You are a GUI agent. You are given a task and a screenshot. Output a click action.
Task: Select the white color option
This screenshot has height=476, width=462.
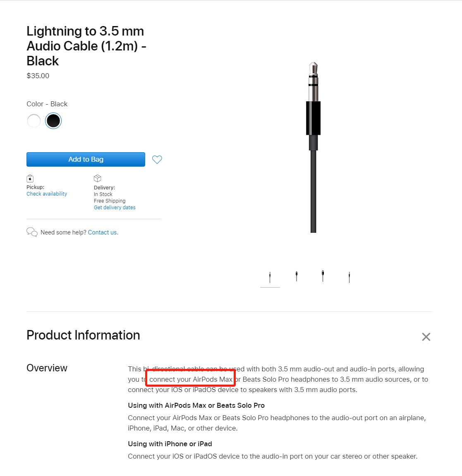34,121
